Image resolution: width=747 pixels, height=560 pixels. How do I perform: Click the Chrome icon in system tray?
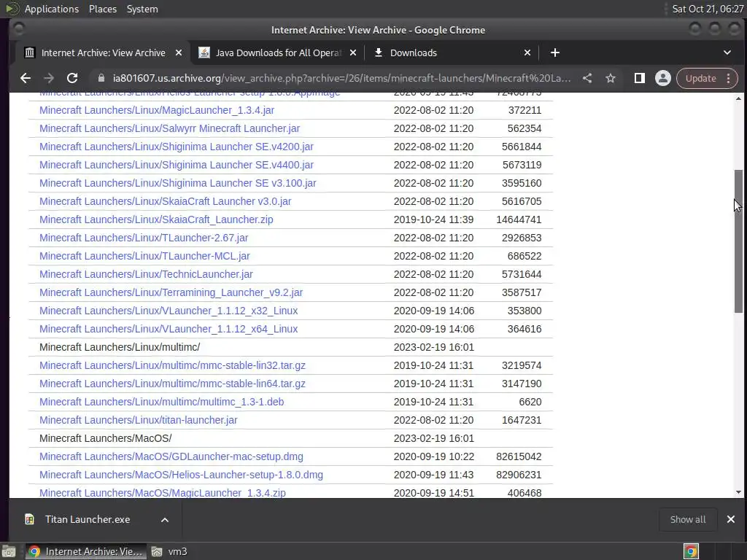pyautogui.click(x=691, y=552)
